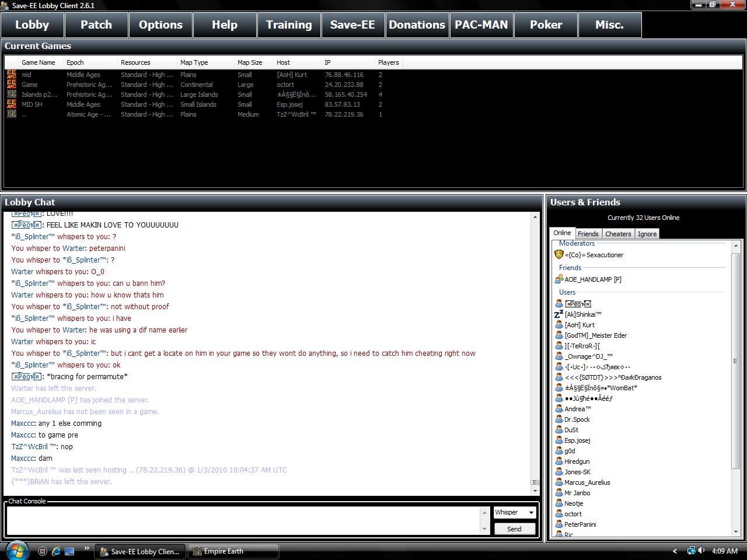The height and width of the screenshot is (560, 747).
Task: Click the game icon for the 'MID SH' row
Action: 12,104
